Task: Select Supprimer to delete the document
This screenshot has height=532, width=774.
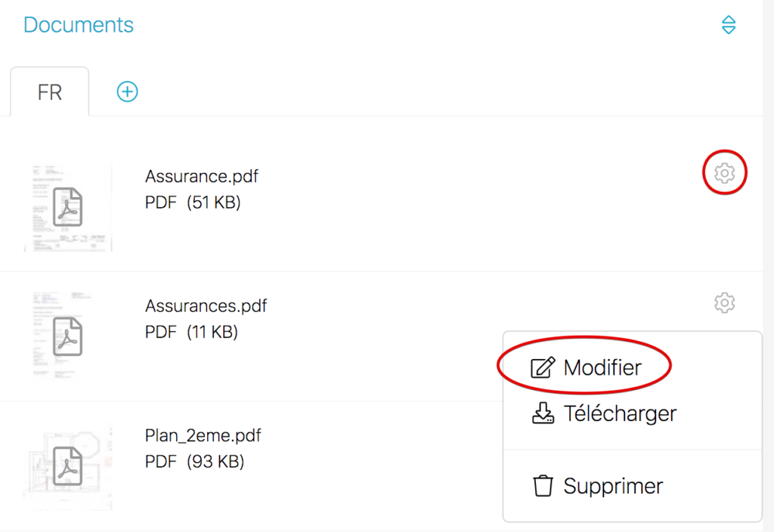Action: click(612, 486)
